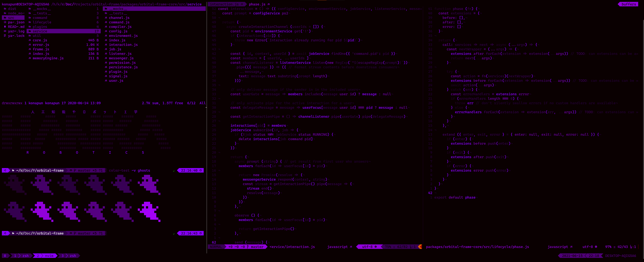Click the folder icon in the lower shell prompt

(13, 233)
